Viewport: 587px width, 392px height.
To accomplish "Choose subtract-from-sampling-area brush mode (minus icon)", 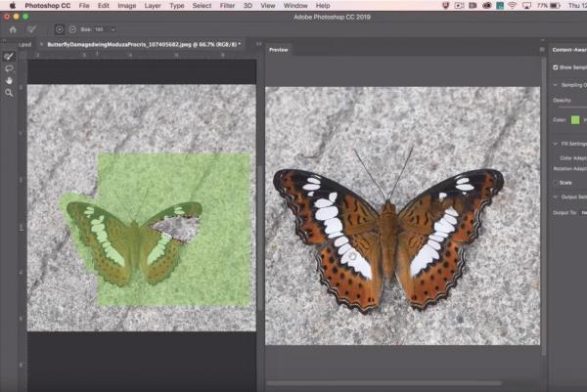I will (74, 29).
